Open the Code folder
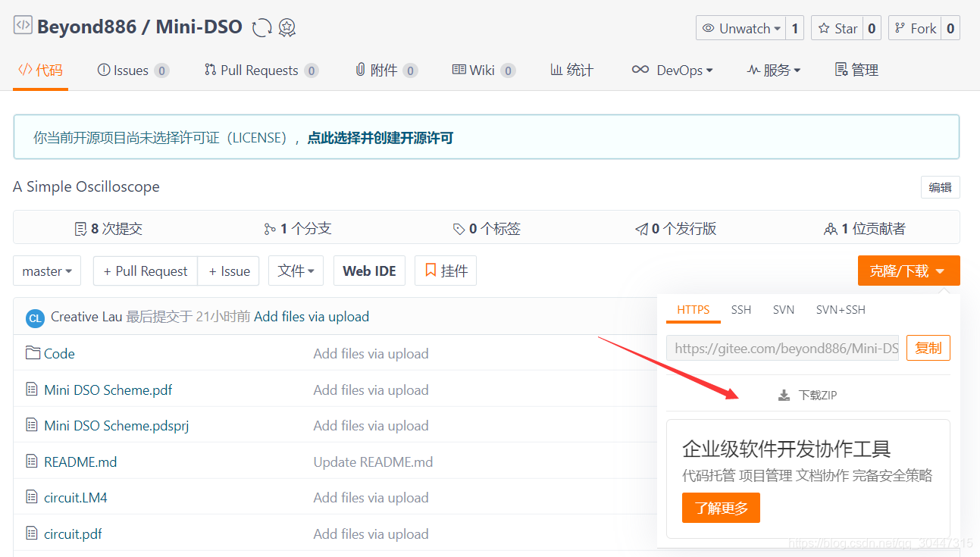 [59, 354]
